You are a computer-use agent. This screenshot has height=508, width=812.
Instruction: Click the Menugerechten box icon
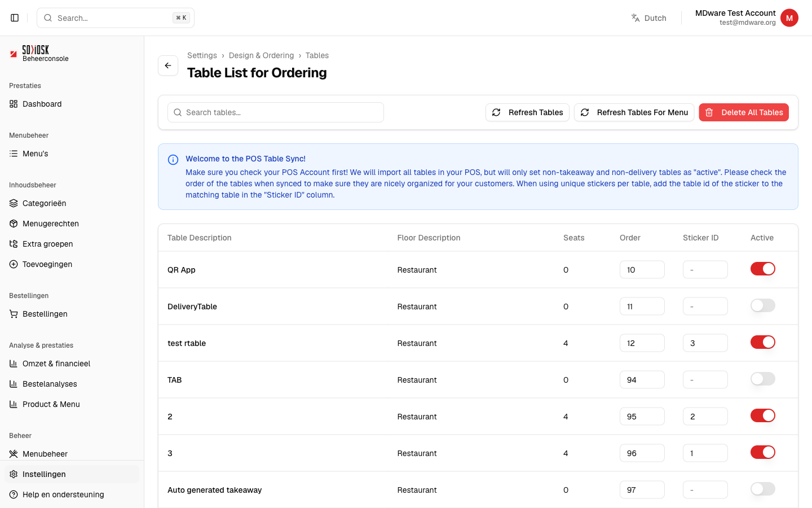click(x=14, y=224)
